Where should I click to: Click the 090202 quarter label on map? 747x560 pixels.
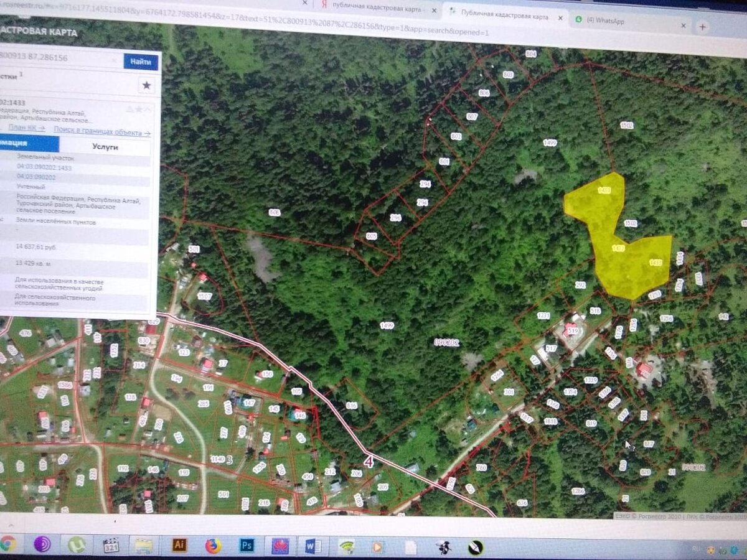tap(446, 342)
